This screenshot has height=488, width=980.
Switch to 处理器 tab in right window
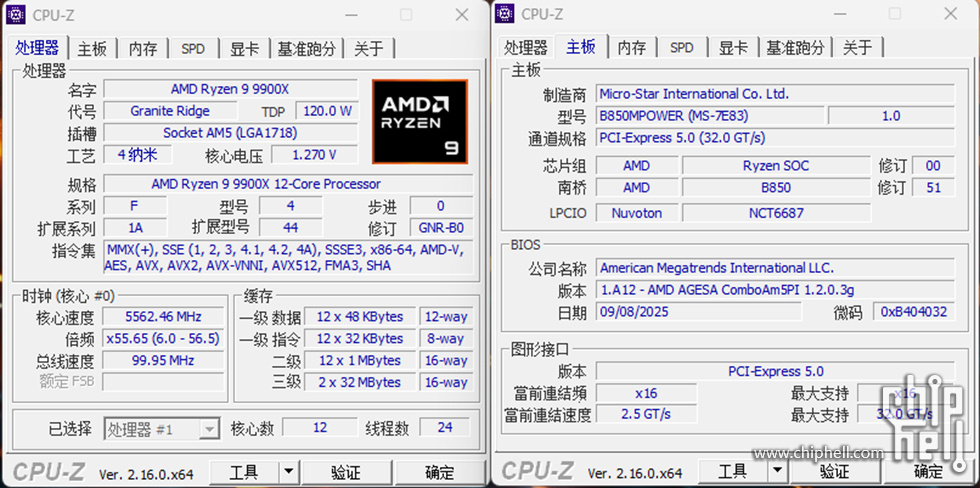tap(526, 47)
